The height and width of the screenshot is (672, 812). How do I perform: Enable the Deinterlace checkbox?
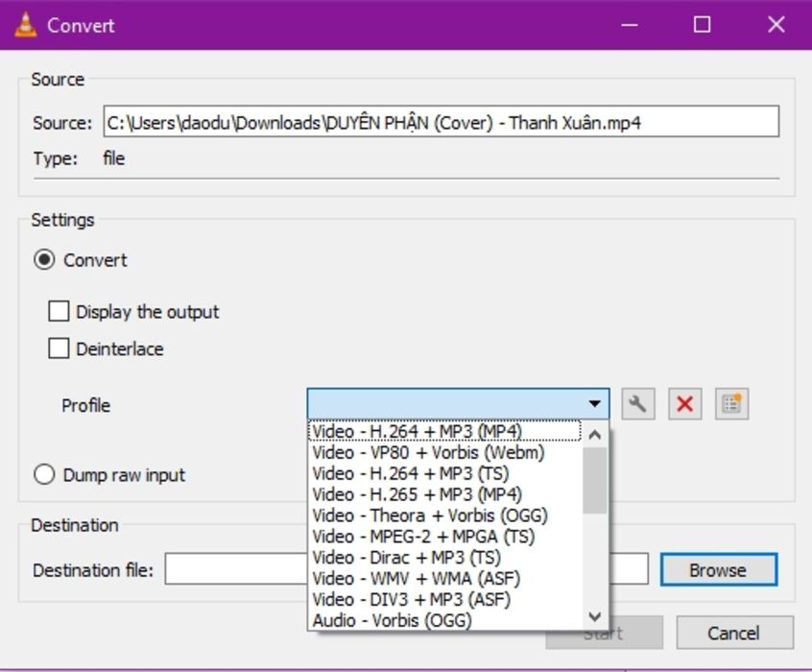[59, 348]
